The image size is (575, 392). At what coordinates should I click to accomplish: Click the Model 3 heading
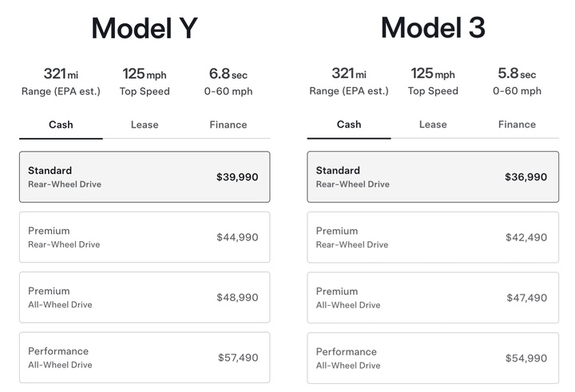tap(433, 29)
